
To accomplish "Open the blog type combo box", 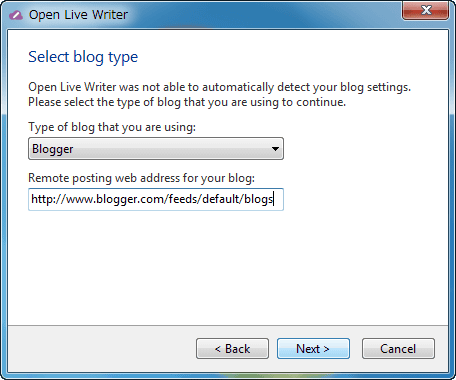I will [156, 149].
